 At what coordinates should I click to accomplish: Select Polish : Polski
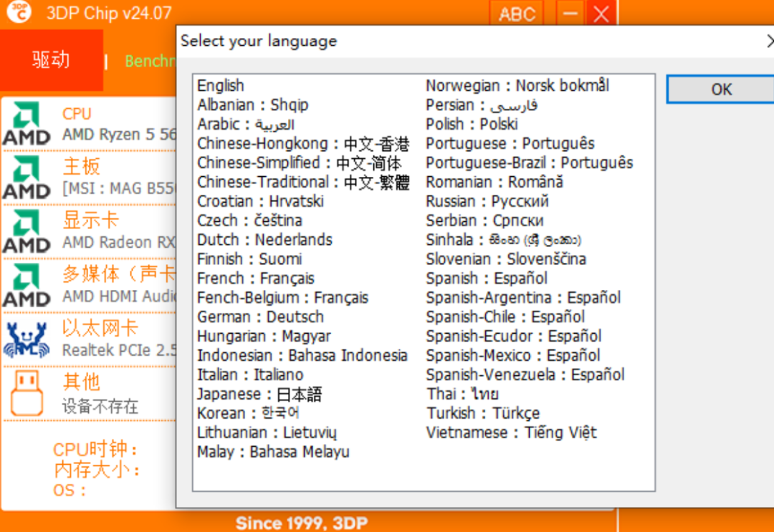pyautogui.click(x=472, y=125)
